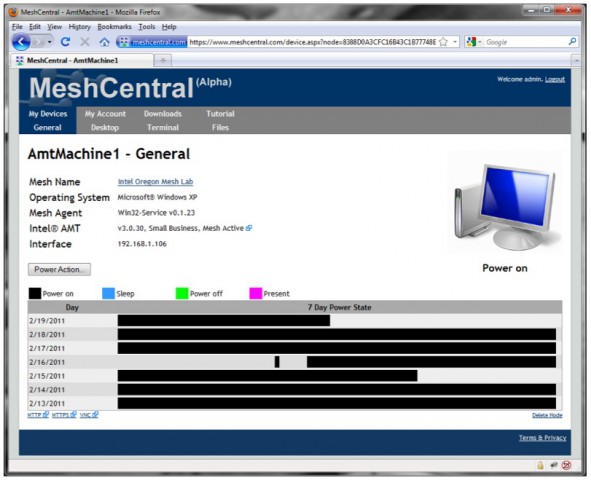Select the MeshCentral - AmtMachine1 browser tab
591x480 pixels.
pyautogui.click(x=83, y=60)
